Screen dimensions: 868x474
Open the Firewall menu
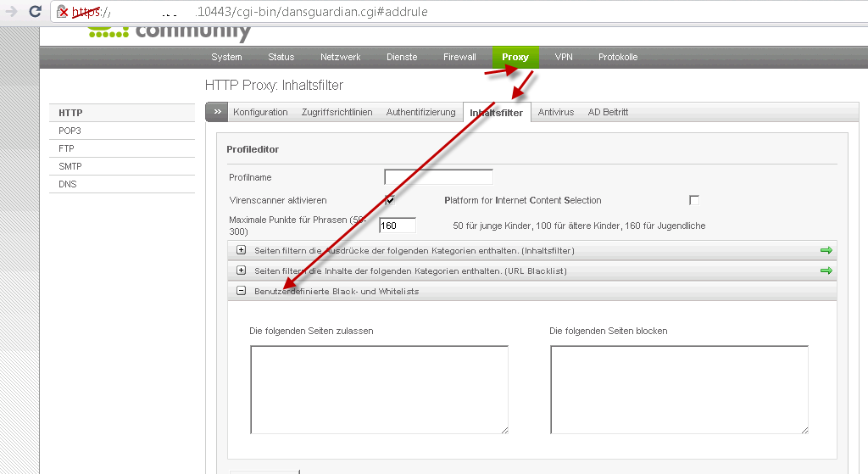(x=459, y=57)
